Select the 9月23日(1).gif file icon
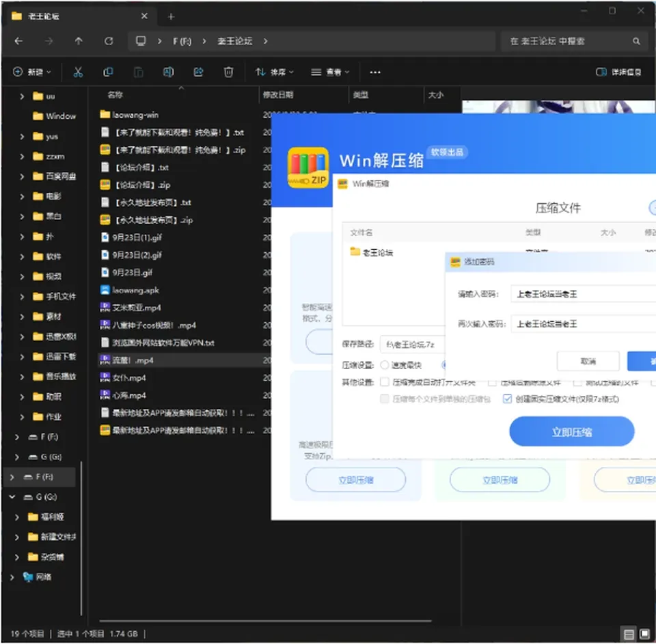Viewport: 656px width, 644px height. point(105,237)
